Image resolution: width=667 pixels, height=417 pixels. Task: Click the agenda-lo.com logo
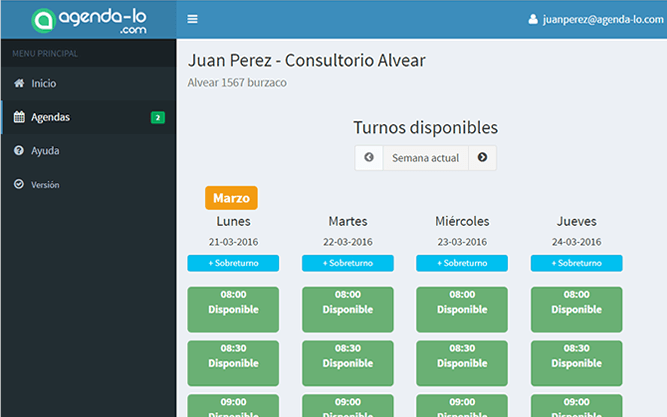pos(89,20)
